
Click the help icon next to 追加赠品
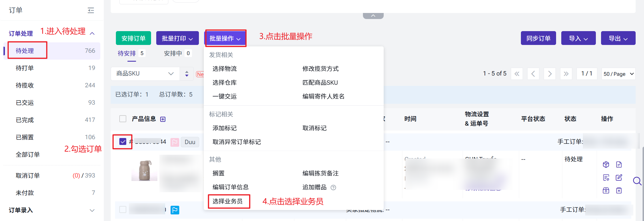(x=333, y=188)
